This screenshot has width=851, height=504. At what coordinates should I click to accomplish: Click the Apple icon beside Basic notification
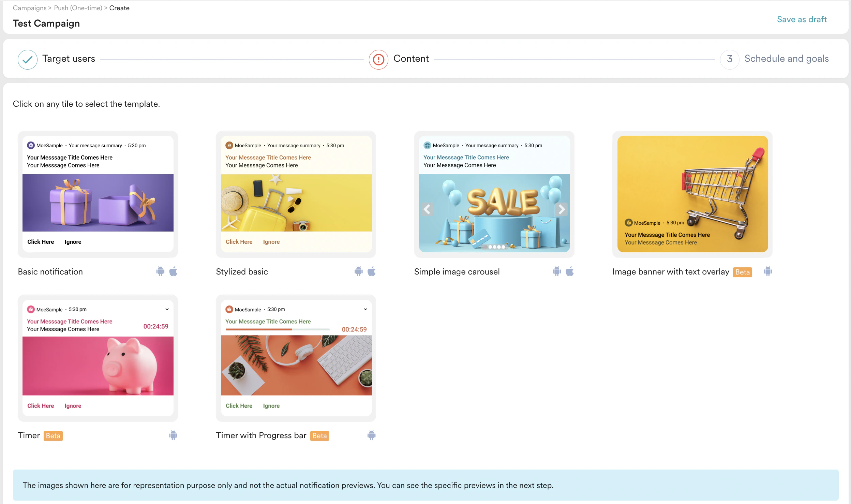[x=173, y=271]
